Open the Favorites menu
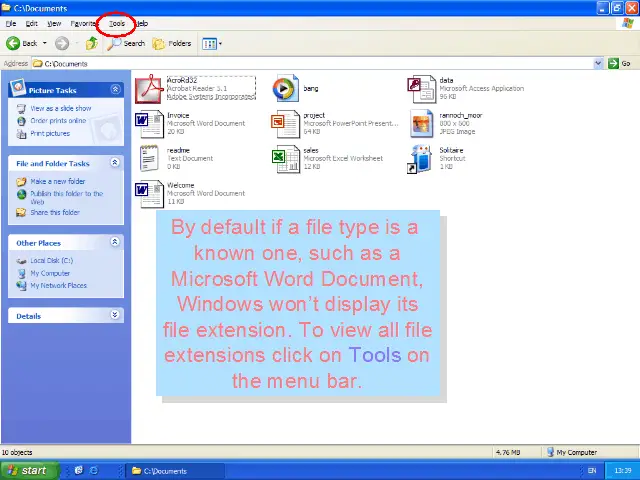 [x=83, y=23]
